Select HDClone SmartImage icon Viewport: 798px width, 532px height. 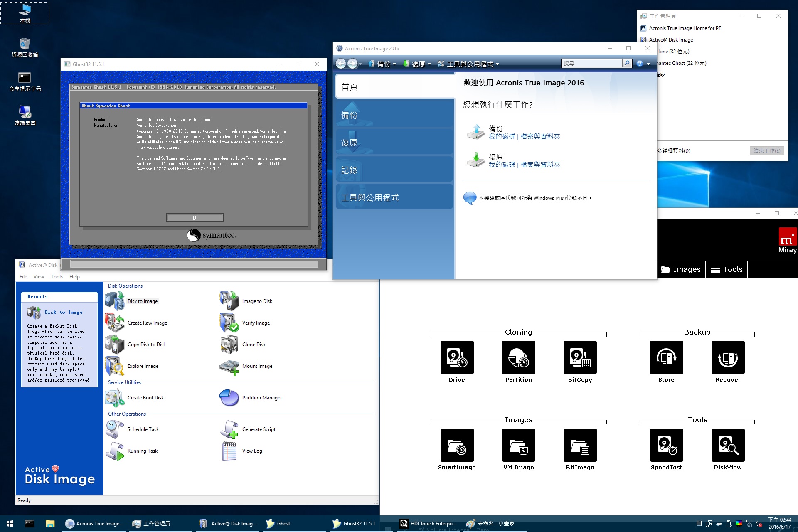tap(457, 445)
